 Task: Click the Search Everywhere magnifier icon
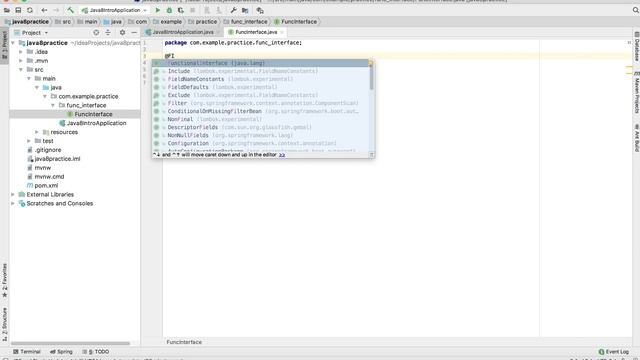coord(636,10)
